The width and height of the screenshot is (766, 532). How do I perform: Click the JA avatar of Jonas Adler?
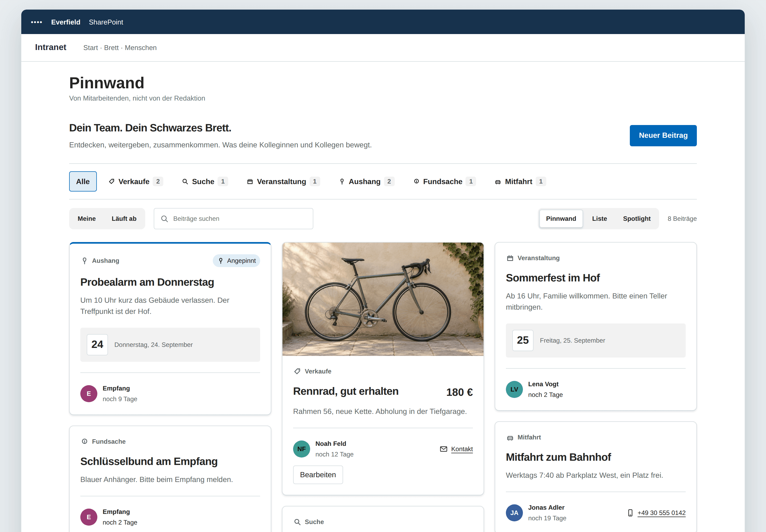pos(514,513)
